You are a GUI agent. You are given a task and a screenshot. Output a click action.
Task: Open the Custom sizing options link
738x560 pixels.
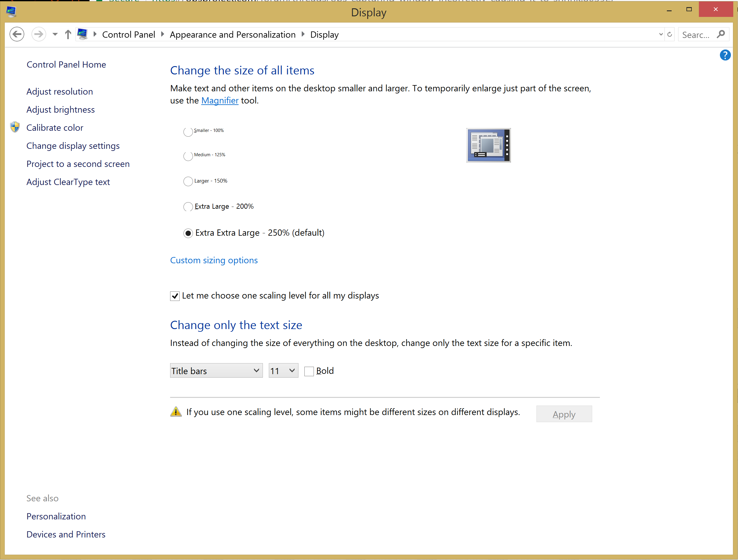click(214, 260)
